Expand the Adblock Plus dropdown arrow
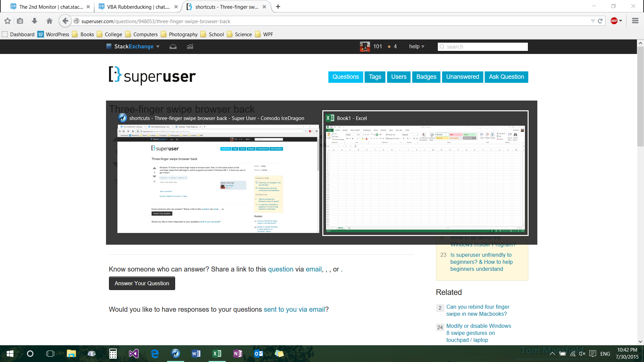 (x=621, y=21)
